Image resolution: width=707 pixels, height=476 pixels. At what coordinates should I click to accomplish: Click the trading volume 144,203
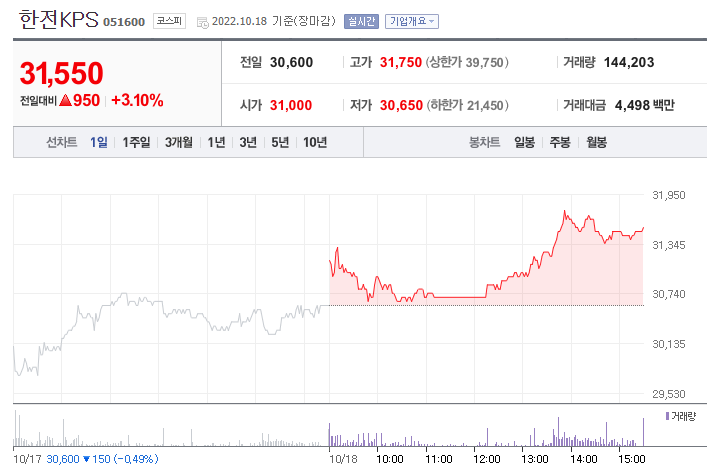coord(629,62)
